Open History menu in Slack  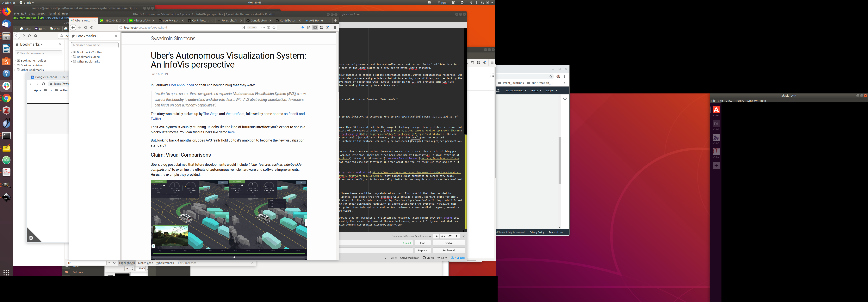point(739,101)
